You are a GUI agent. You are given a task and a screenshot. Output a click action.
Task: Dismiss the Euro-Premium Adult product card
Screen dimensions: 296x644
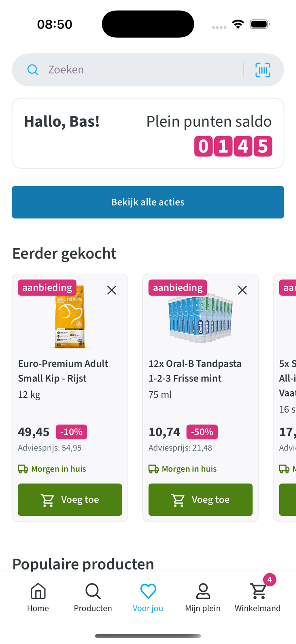pyautogui.click(x=112, y=290)
